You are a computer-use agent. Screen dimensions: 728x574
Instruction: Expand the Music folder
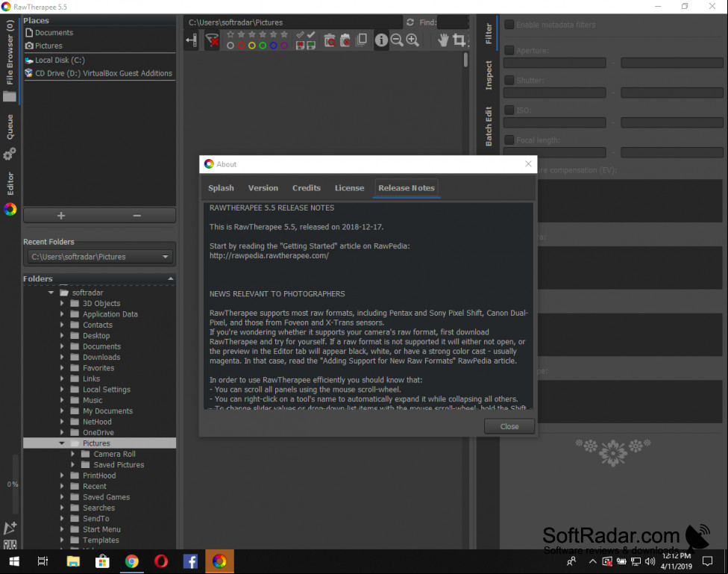tap(62, 400)
